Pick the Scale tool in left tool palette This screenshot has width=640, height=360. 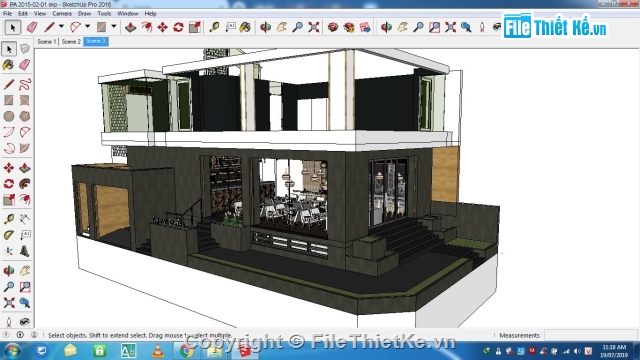pyautogui.click(x=9, y=200)
